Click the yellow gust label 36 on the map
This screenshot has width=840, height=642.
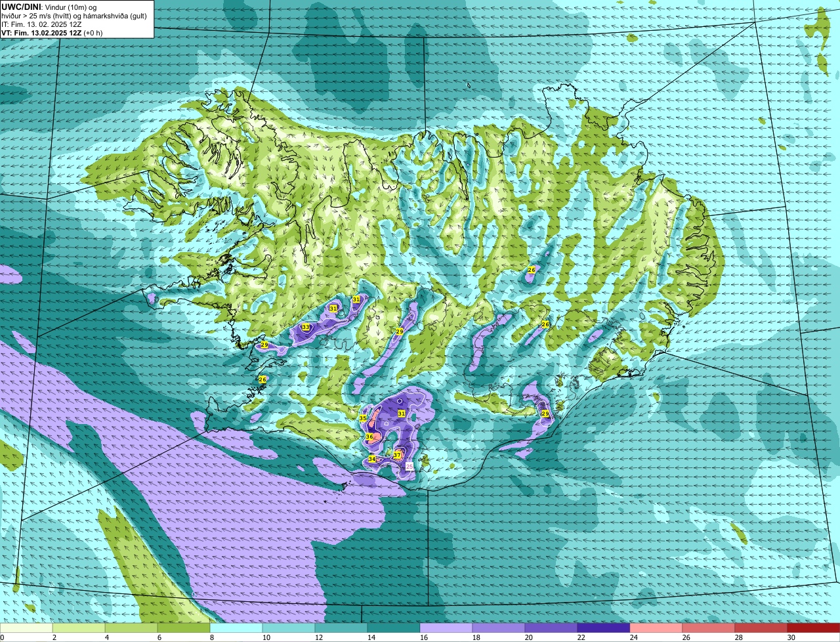pyautogui.click(x=369, y=437)
